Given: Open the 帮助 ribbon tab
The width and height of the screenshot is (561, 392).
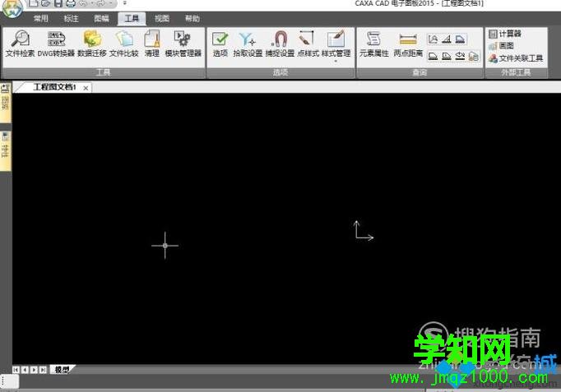Looking at the screenshot, I should tap(192, 19).
